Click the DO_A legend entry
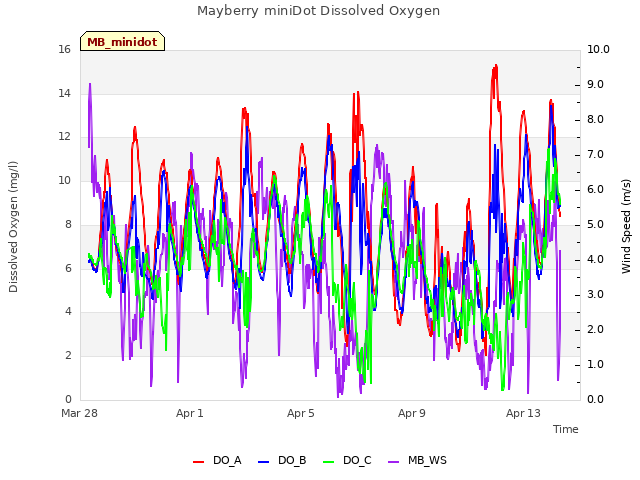 (x=218, y=460)
